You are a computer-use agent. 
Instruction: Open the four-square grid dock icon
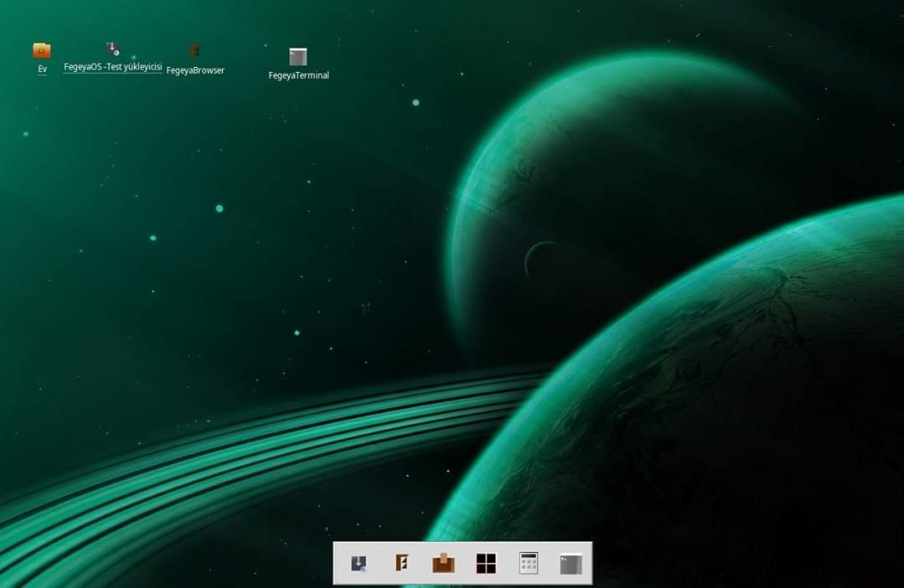pyautogui.click(x=486, y=563)
